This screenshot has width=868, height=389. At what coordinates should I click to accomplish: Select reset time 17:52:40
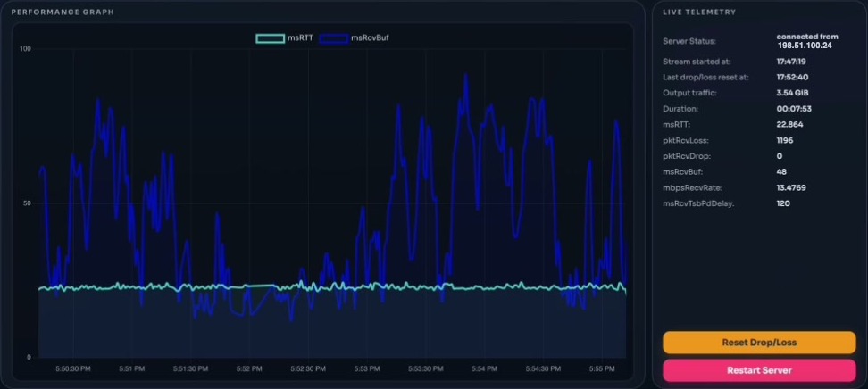pos(792,77)
